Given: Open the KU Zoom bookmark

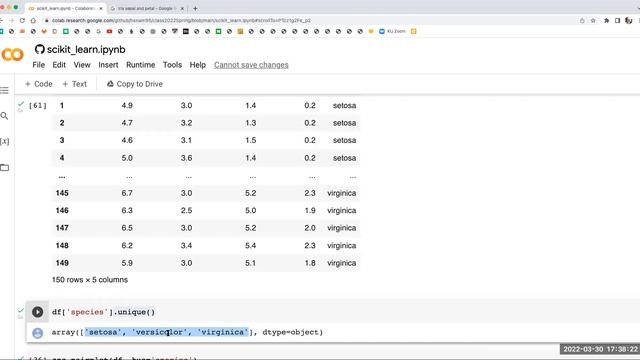Looking at the screenshot, I should pyautogui.click(x=392, y=31).
